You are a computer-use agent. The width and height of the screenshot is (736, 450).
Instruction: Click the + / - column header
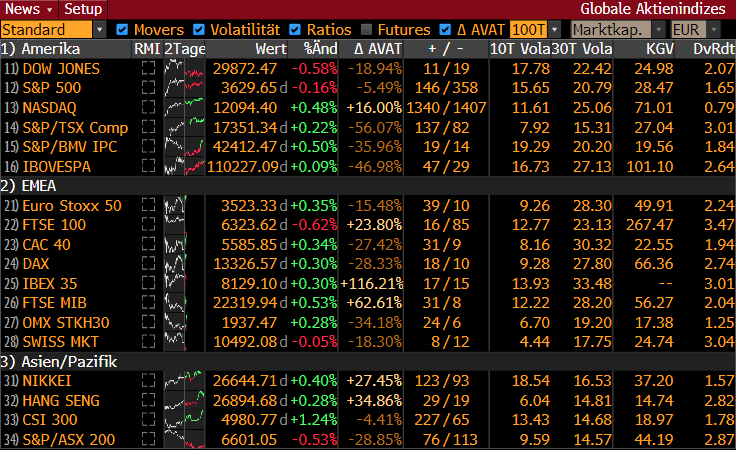[x=446, y=49]
